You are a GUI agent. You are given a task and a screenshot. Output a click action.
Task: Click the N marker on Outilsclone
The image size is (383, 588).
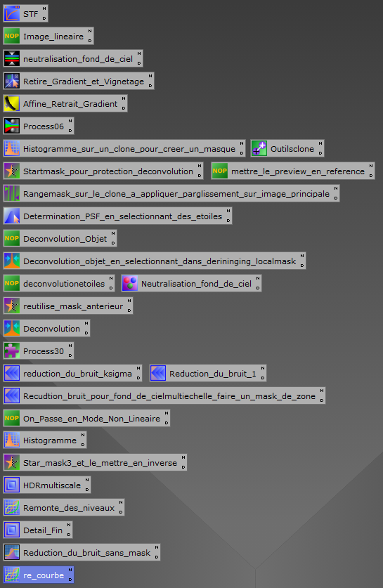(x=320, y=143)
